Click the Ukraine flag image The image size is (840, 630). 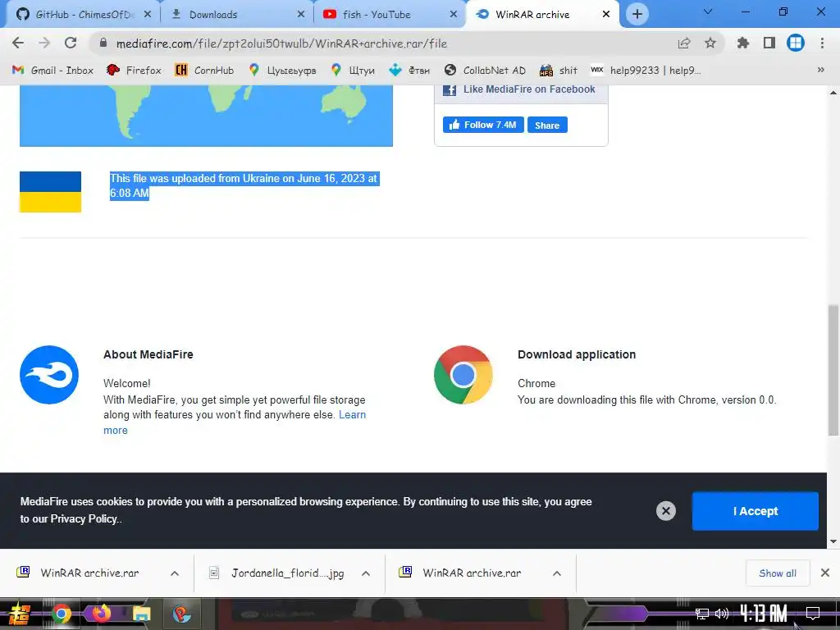(50, 192)
